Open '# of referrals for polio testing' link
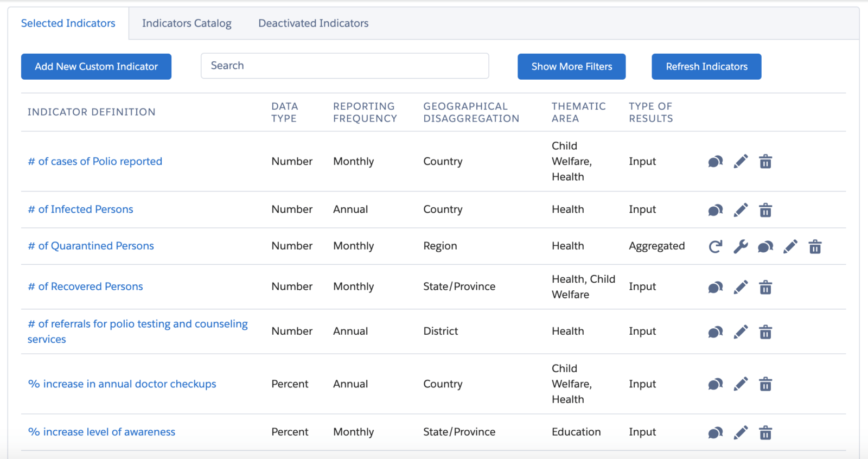868x459 pixels. click(x=138, y=331)
